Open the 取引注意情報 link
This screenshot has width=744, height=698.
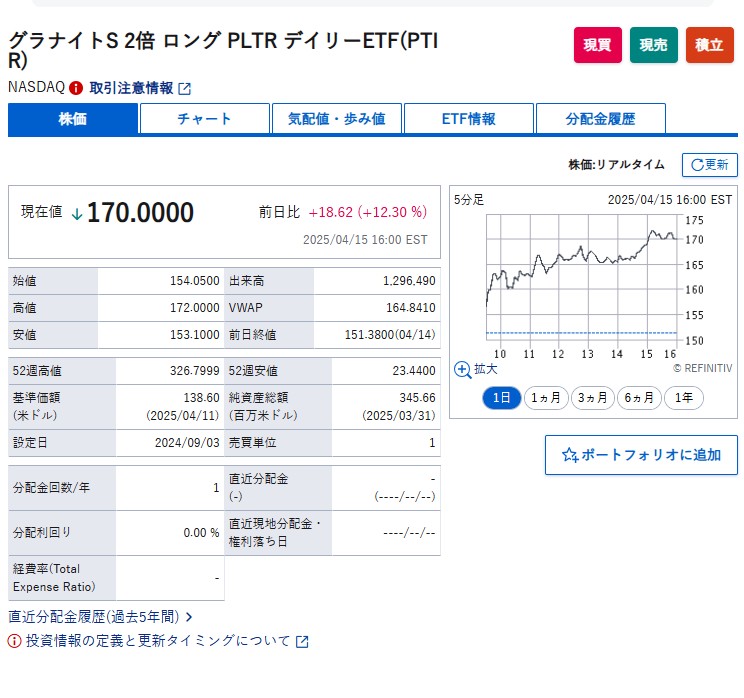[x=131, y=88]
